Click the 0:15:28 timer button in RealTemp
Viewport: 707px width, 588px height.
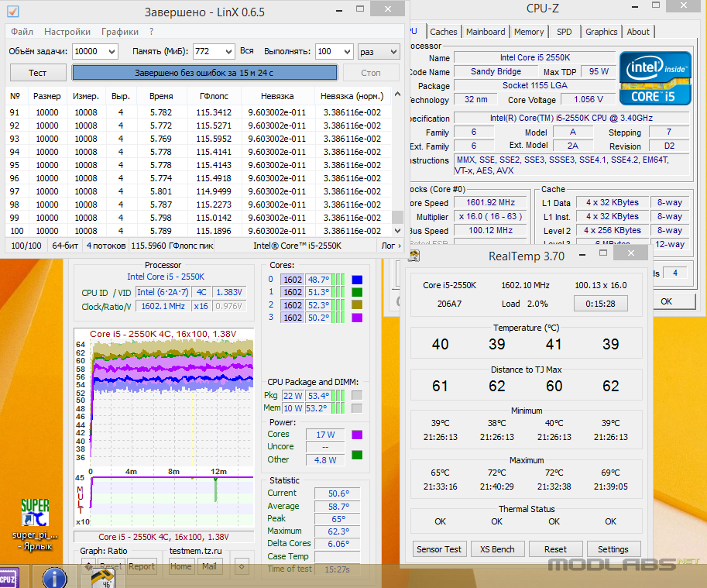click(x=601, y=304)
